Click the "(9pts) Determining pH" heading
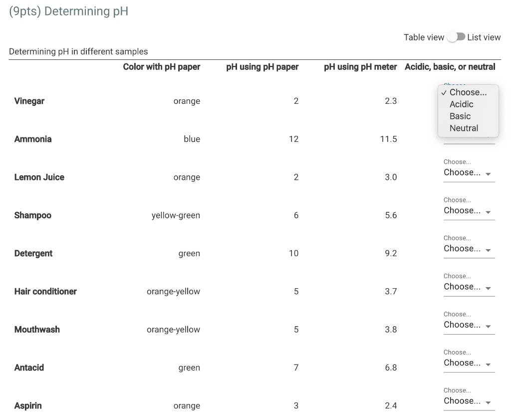Screen dimensions: 511x420 coord(67,10)
